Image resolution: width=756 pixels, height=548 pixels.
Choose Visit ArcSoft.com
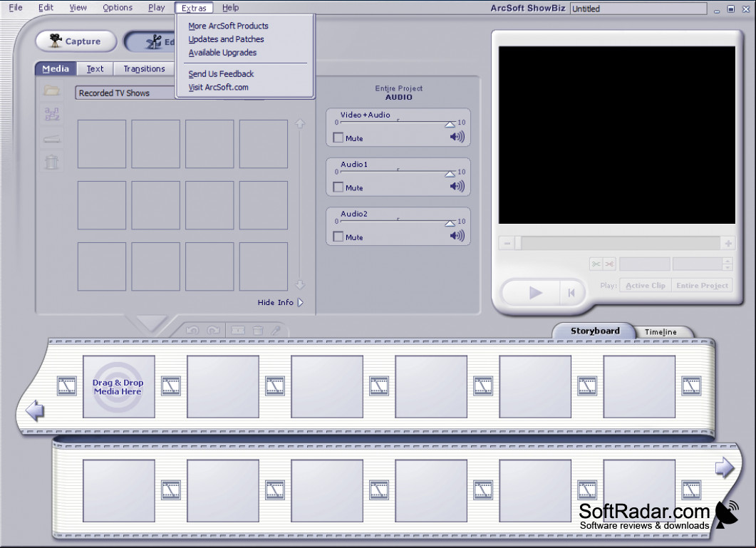(219, 88)
